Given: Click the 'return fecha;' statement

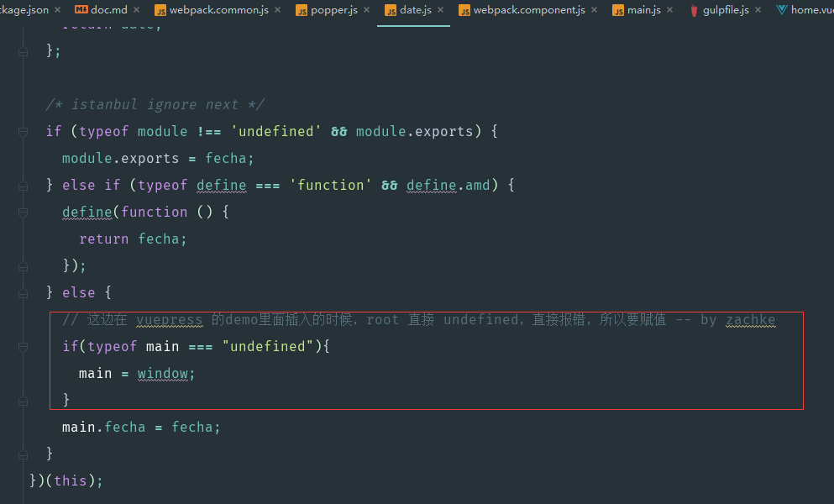Looking at the screenshot, I should coord(133,239).
